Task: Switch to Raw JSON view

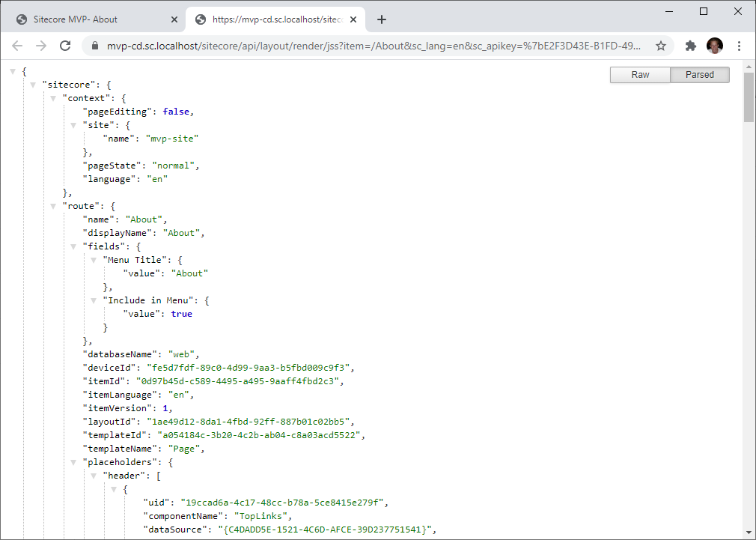Action: pos(640,75)
